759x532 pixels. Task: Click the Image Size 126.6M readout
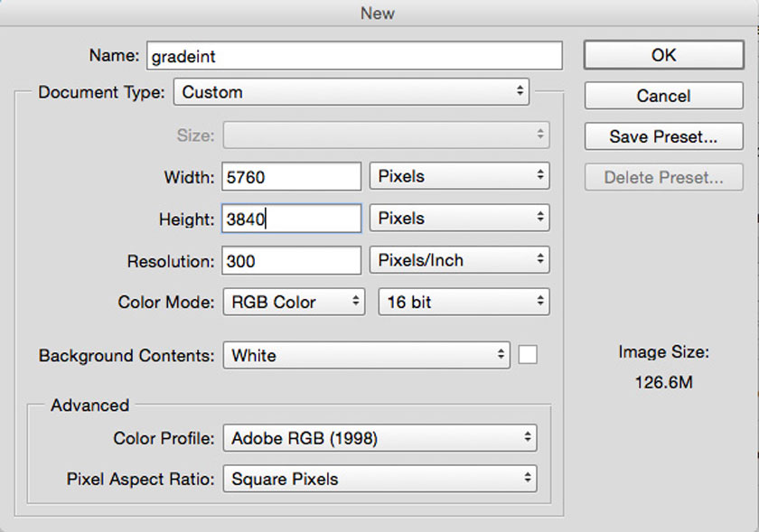tap(663, 383)
